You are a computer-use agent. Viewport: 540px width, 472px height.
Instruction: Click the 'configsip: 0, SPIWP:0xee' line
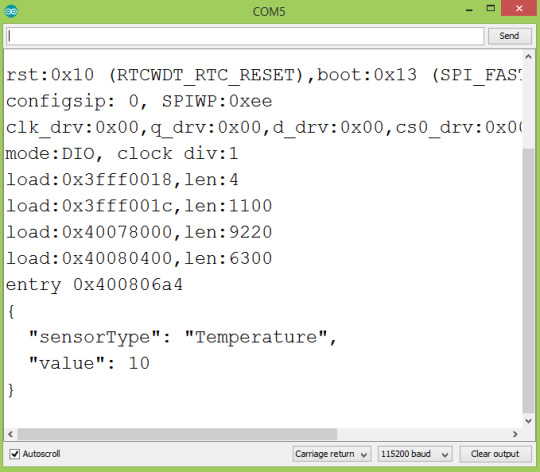[x=139, y=101]
